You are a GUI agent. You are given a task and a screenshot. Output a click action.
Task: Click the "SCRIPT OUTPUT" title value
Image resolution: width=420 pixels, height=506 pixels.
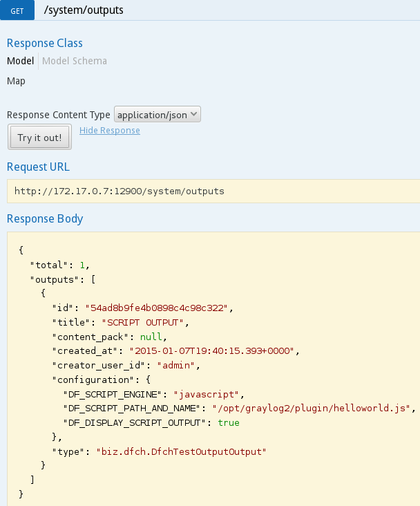[144, 322]
